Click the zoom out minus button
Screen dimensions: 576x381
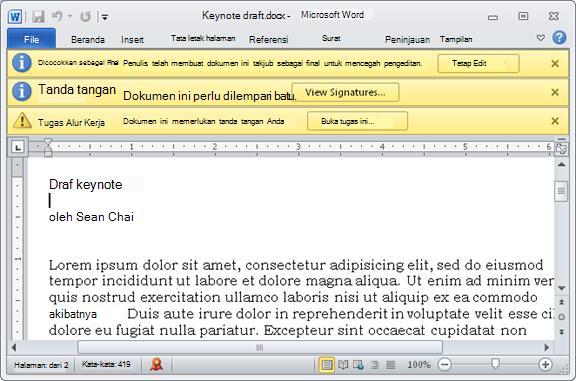(x=444, y=364)
